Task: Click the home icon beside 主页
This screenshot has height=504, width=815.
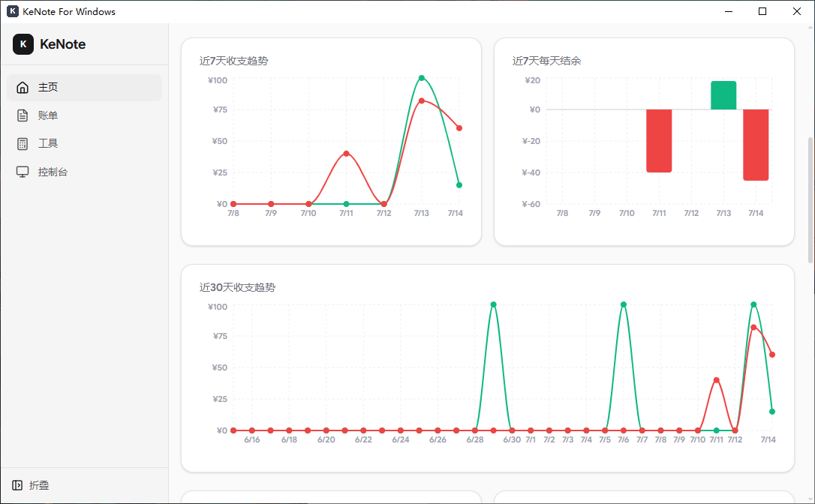Action: pos(23,87)
